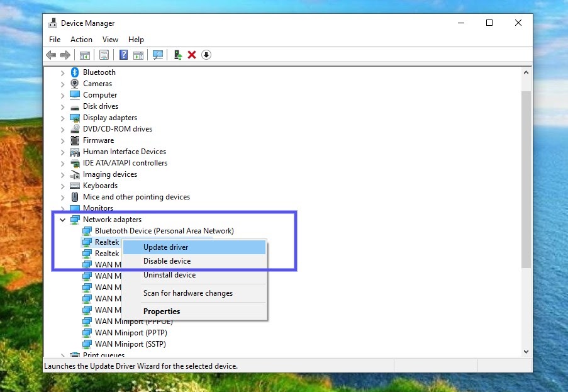Click the Back navigation arrow icon
Viewport: 568px width, 392px height.
coord(51,55)
